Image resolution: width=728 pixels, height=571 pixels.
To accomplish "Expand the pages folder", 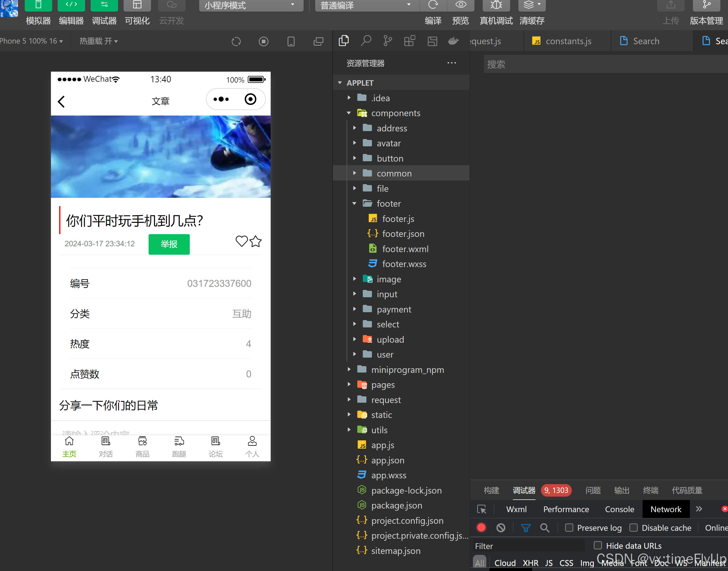I will click(383, 384).
